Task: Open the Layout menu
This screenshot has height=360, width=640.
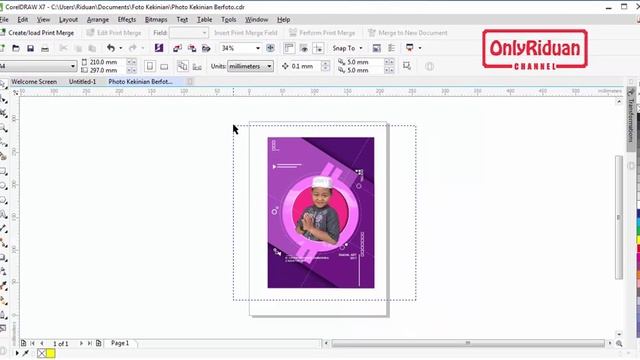Action: pyautogui.click(x=68, y=20)
